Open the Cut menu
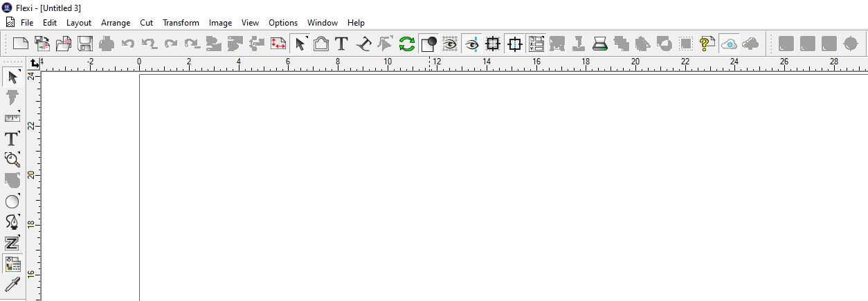The height and width of the screenshot is (301, 868). click(146, 23)
